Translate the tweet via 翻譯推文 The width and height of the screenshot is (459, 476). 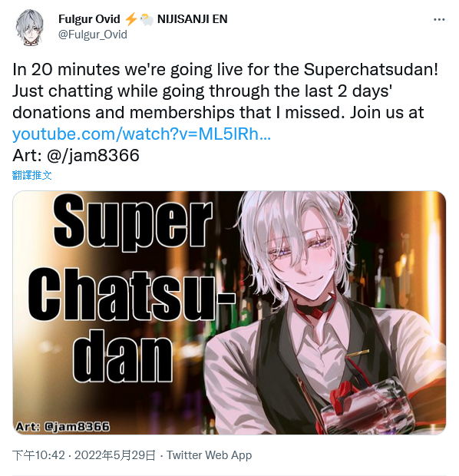point(32,175)
